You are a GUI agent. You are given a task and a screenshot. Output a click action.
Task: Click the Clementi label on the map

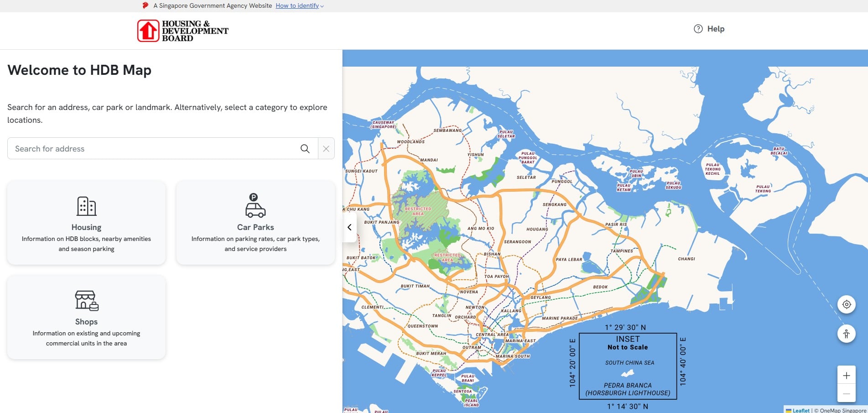click(x=372, y=307)
